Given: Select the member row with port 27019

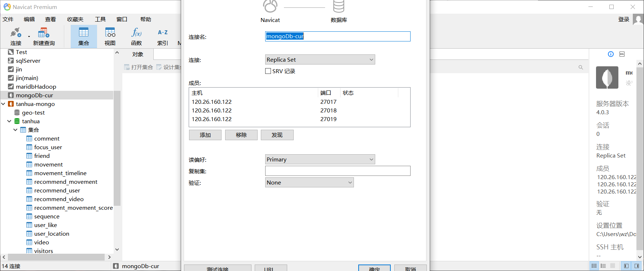Looking at the screenshot, I should (299, 119).
